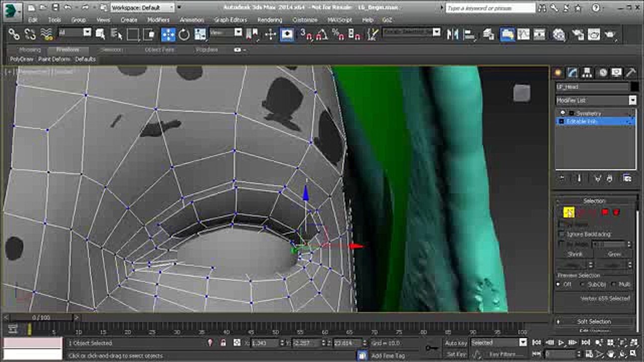
Task: Open the Modifier List dropdown
Action: point(596,100)
